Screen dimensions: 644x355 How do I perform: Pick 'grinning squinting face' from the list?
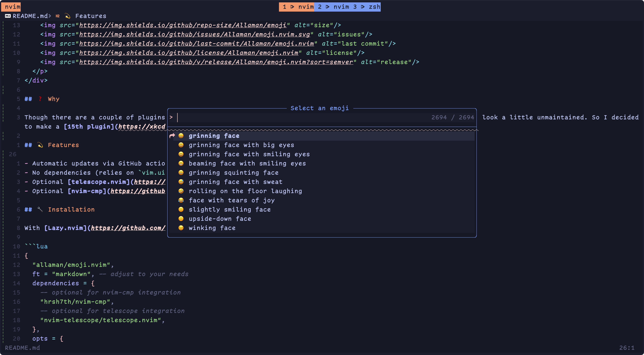click(233, 173)
